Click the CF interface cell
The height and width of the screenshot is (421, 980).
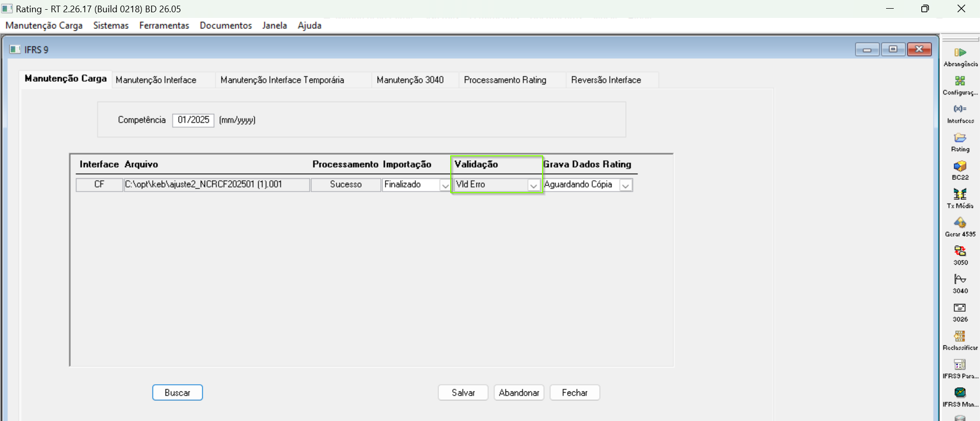(x=100, y=184)
